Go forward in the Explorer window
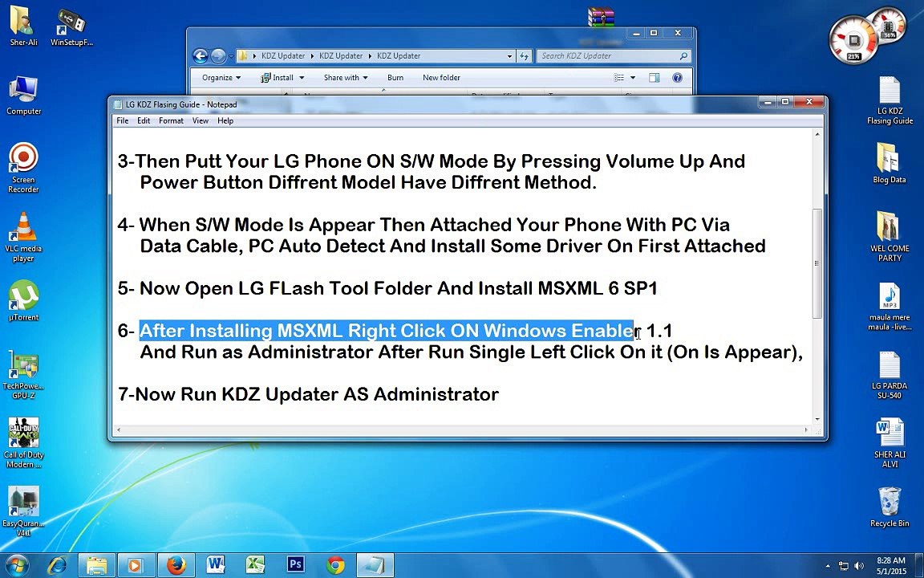 pyautogui.click(x=218, y=56)
